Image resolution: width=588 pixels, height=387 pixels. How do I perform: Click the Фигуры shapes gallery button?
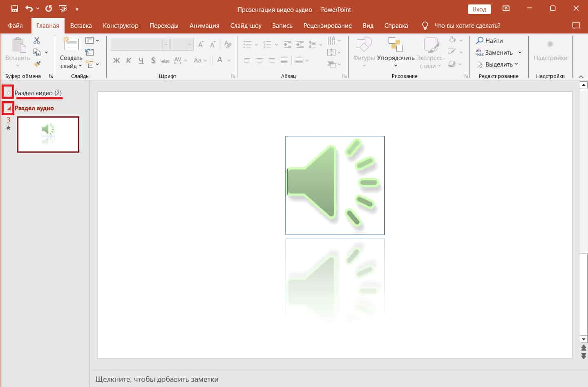pyautogui.click(x=364, y=52)
